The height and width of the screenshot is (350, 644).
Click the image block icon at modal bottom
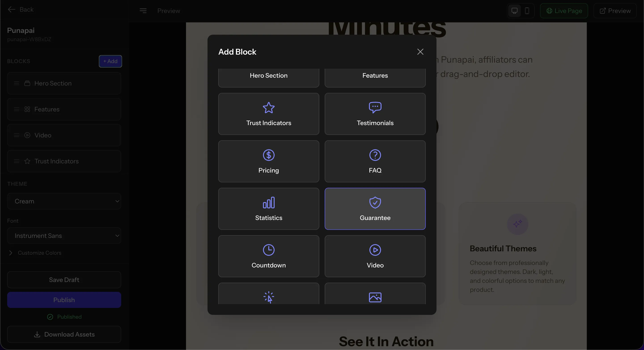[x=375, y=297]
